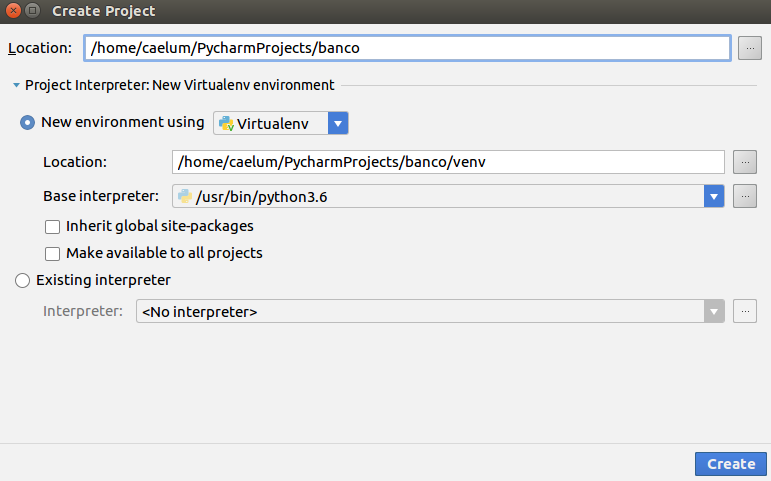
Task: Select the Existing interpreter radio button
Action: [x=23, y=280]
